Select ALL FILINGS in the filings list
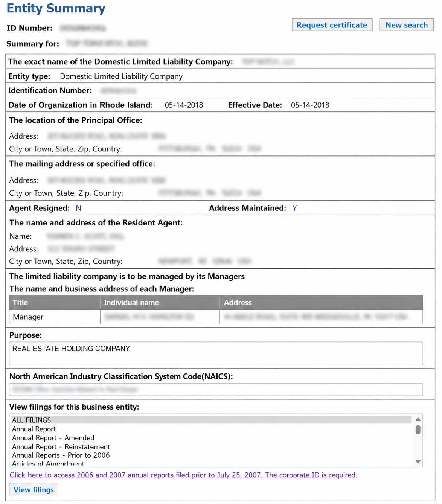The height and width of the screenshot is (504, 442). (211, 420)
